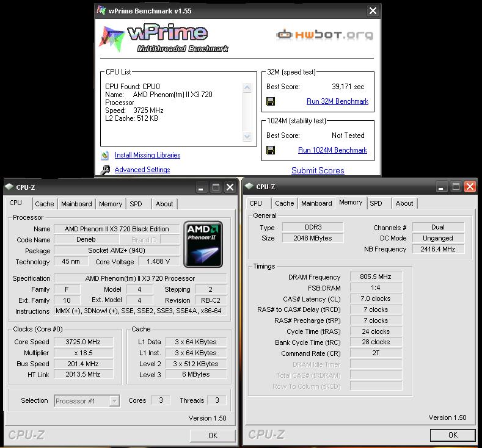
Task: Switch to Mainboard tab in right CPU-Z window
Action: [x=316, y=203]
